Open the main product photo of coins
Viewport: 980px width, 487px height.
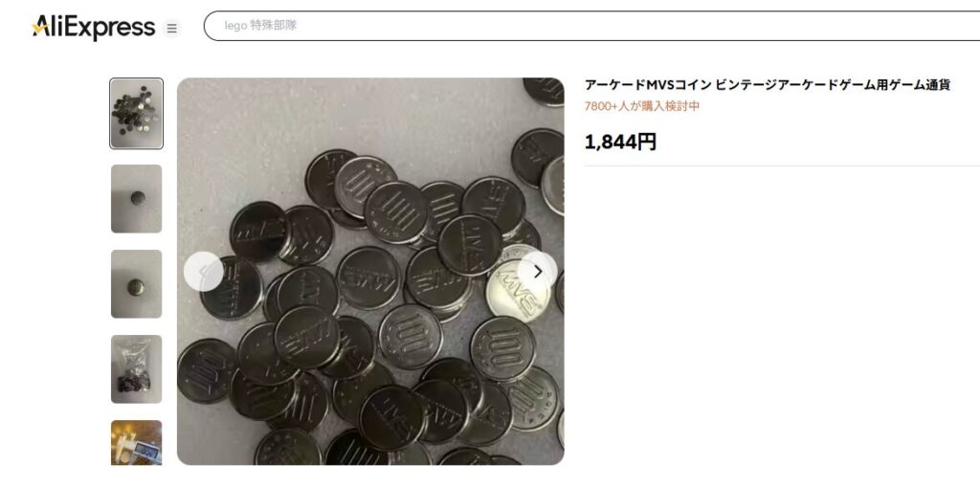(x=370, y=272)
